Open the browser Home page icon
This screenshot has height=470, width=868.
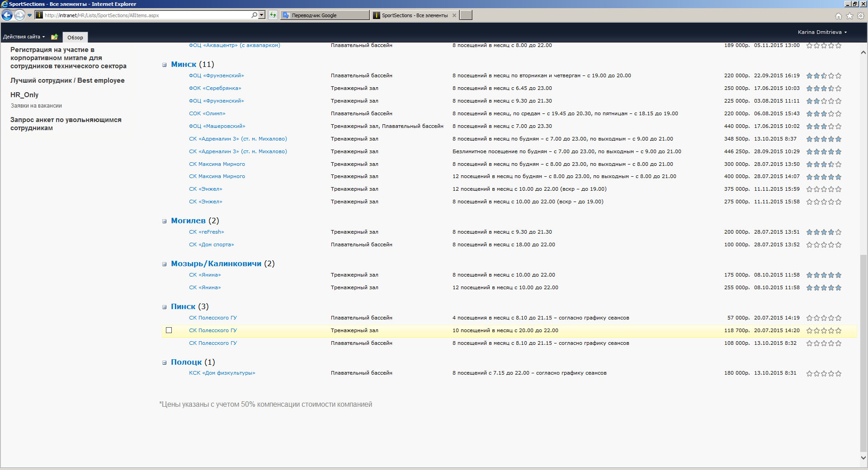click(839, 16)
